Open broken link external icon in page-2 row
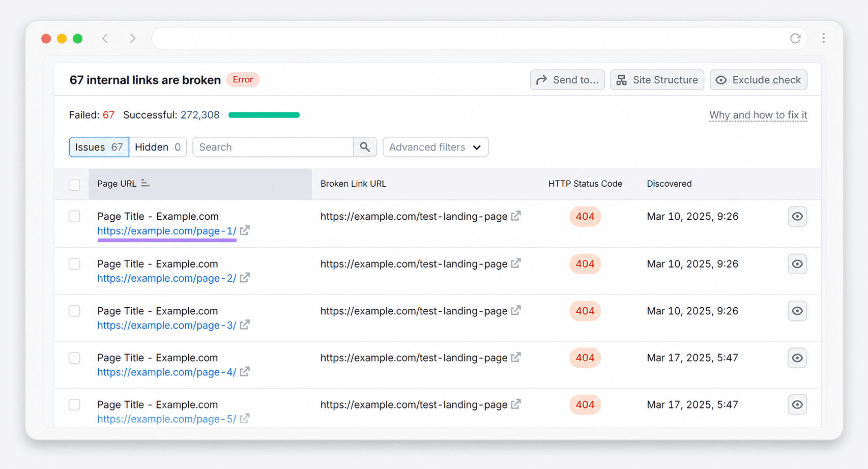The image size is (868, 469). (x=516, y=263)
